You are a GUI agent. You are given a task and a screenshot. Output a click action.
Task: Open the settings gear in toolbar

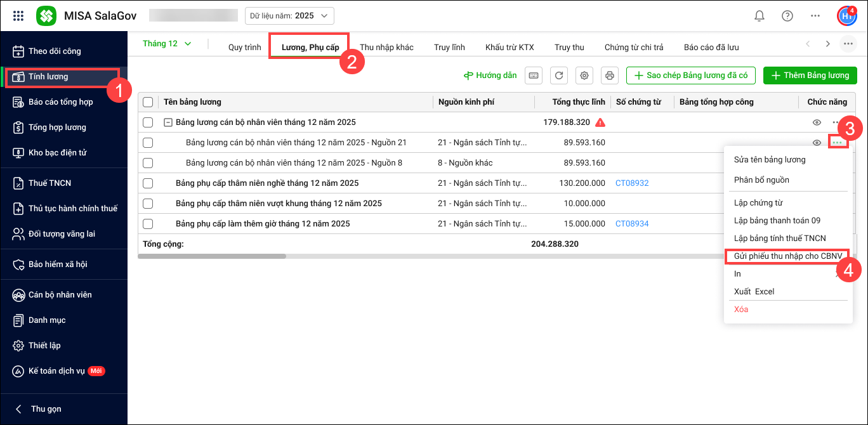pos(584,75)
